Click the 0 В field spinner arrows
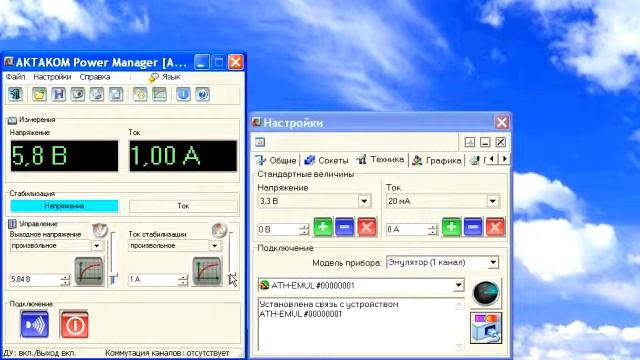The width and height of the screenshot is (640, 360). [x=304, y=230]
